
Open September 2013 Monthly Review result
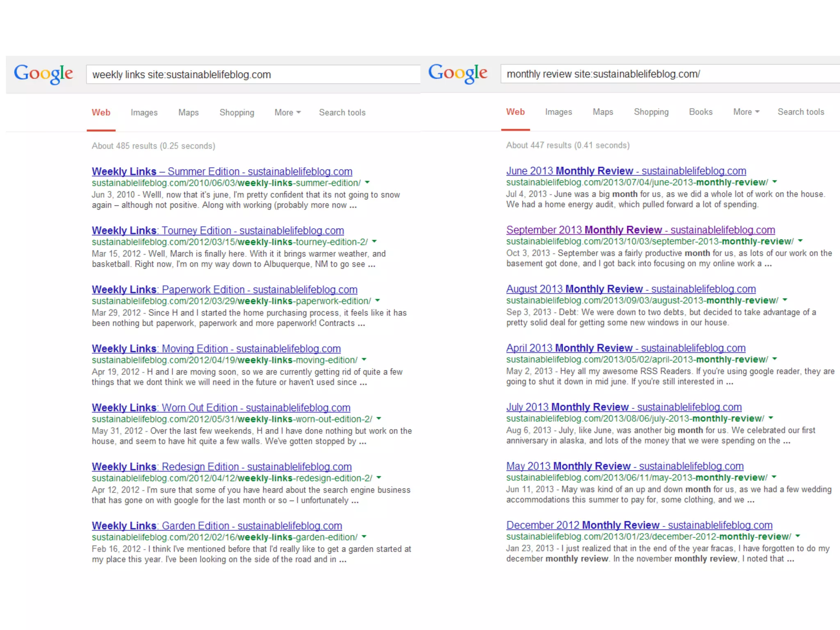tap(640, 230)
